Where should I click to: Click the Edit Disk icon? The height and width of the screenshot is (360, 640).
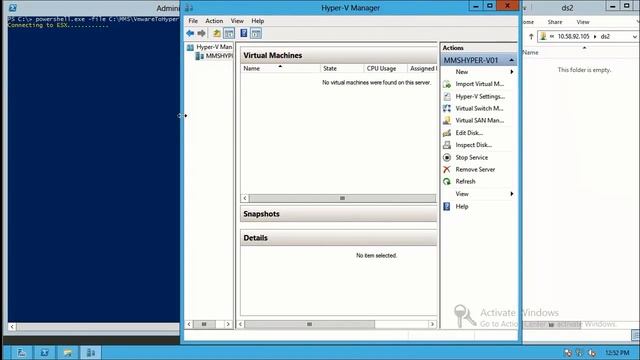pos(447,133)
